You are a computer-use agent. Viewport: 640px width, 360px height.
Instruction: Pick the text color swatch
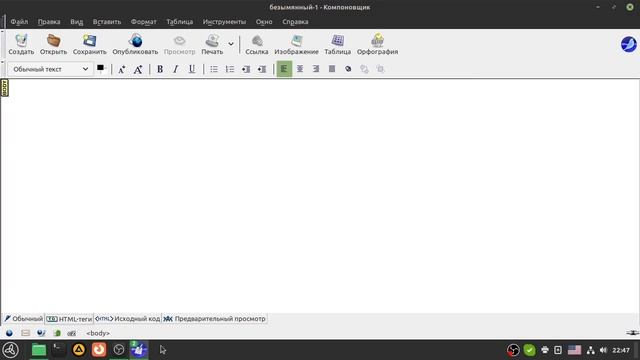pyautogui.click(x=100, y=68)
